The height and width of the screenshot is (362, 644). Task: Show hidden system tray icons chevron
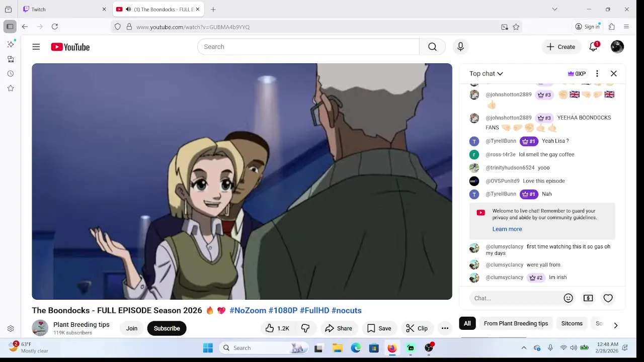click(524, 348)
